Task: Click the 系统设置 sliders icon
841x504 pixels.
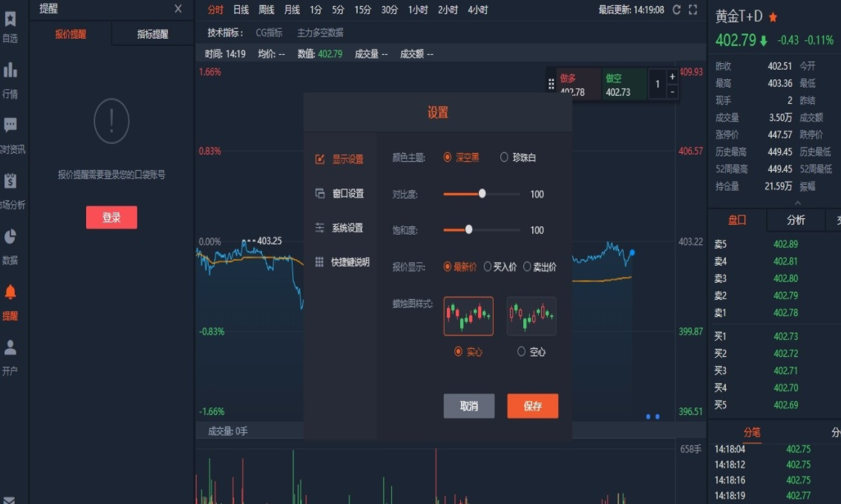Action: pos(320,228)
